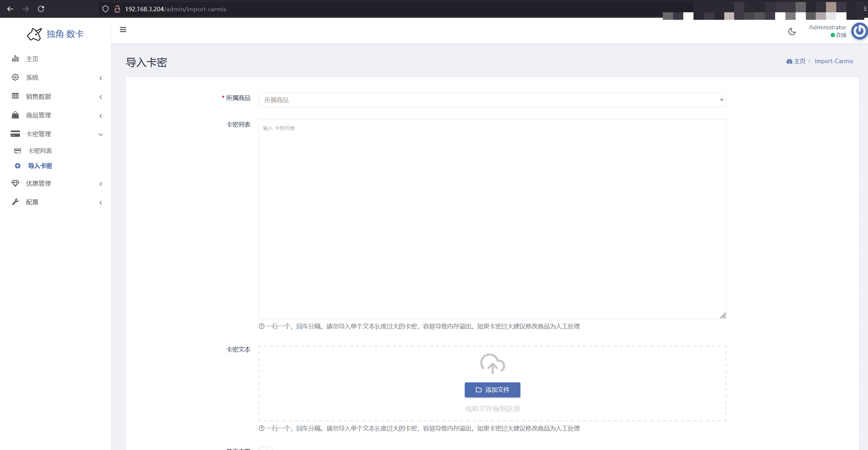The image size is (868, 450).
Task: Click the hamburger menu sidebar toggle
Action: pyautogui.click(x=123, y=30)
